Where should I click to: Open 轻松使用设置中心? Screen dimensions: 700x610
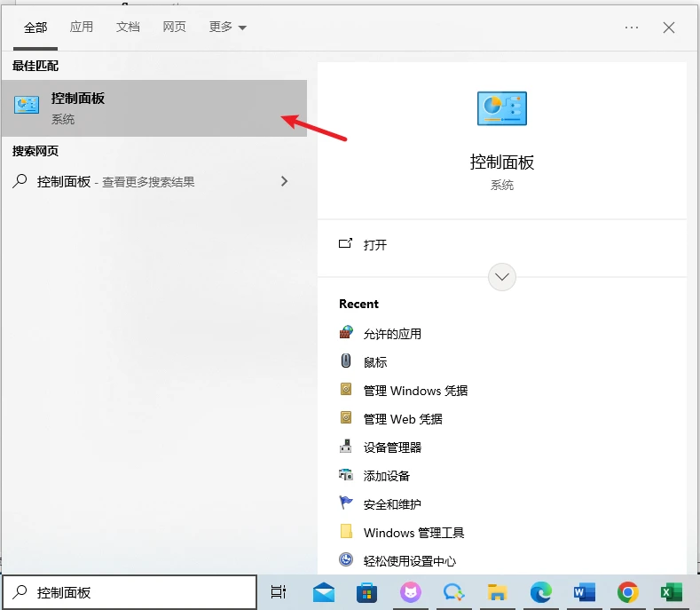point(410,561)
